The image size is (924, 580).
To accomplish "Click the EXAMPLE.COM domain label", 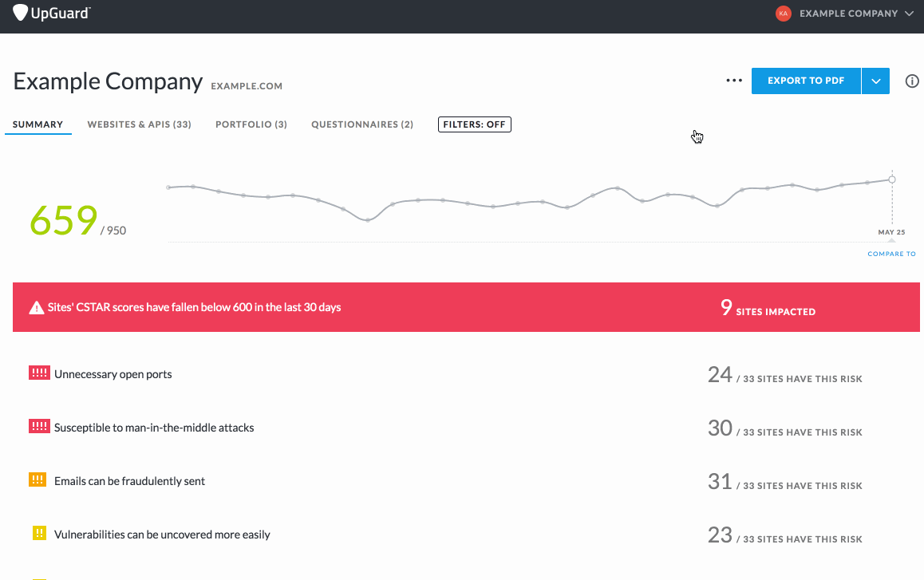I will click(247, 86).
